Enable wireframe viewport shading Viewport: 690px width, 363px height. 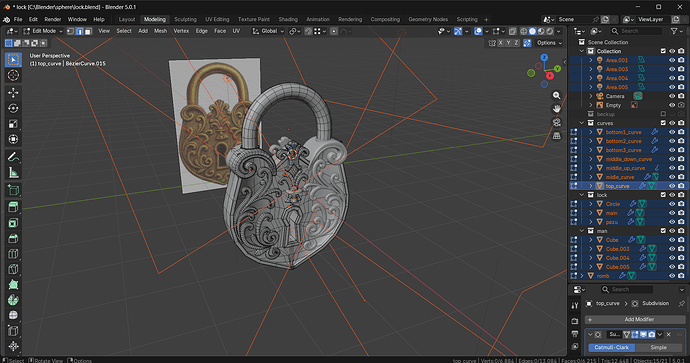524,31
